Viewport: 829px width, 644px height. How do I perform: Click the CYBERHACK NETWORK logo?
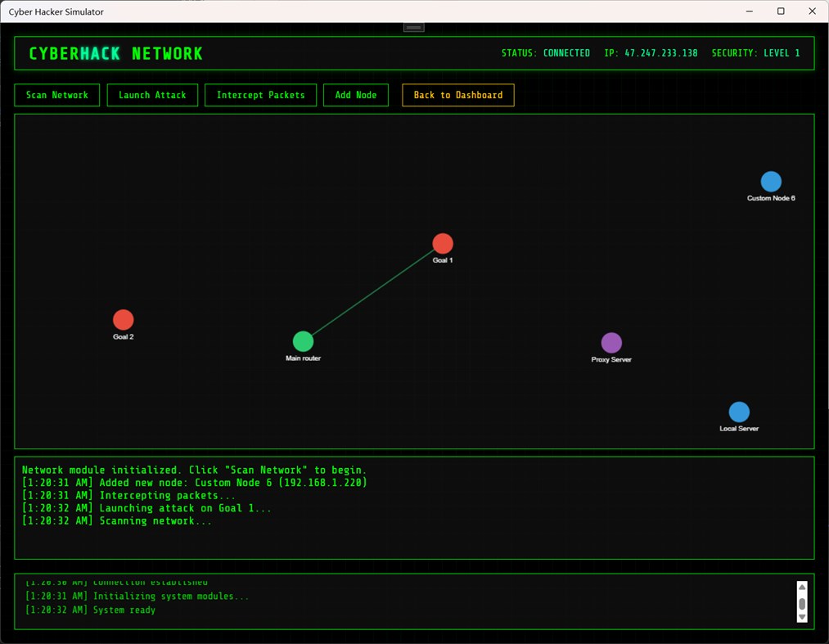[116, 54]
